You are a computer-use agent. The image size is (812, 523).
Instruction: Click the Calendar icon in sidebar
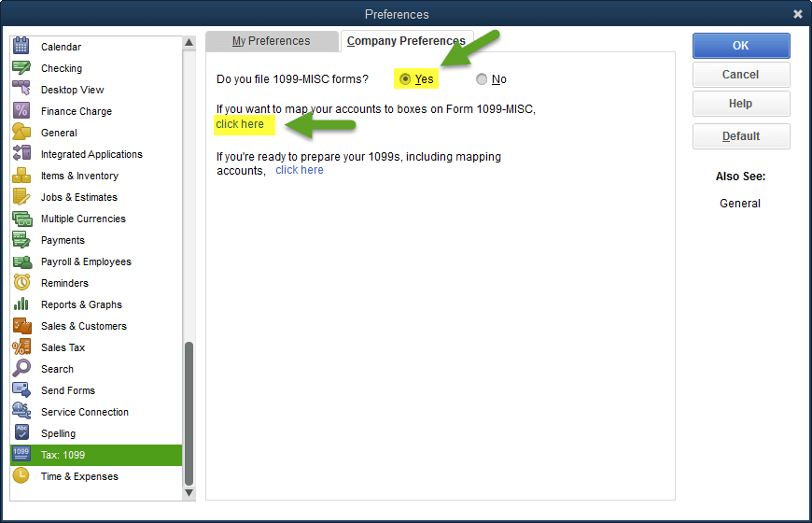point(21,46)
